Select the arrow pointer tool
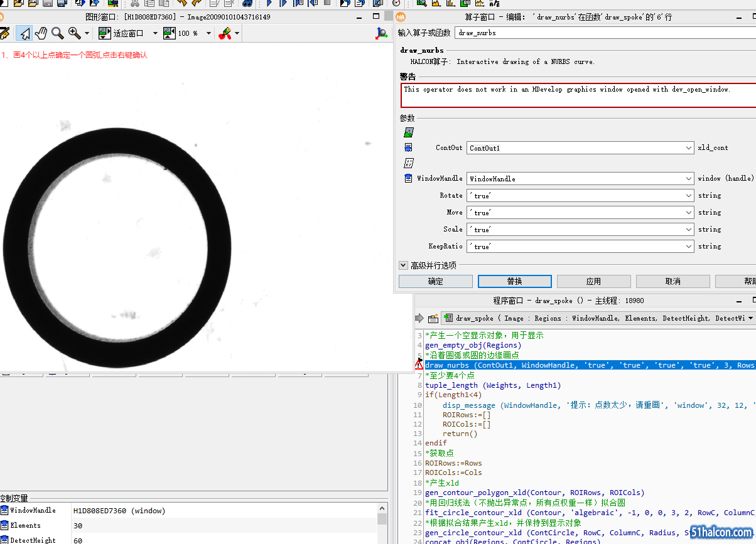 pos(24,33)
